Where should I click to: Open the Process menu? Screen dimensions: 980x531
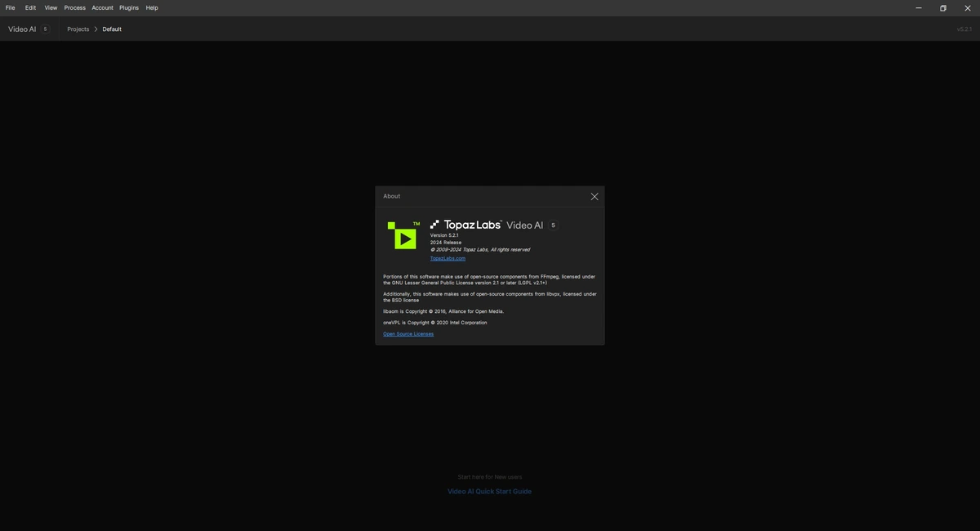coord(75,7)
